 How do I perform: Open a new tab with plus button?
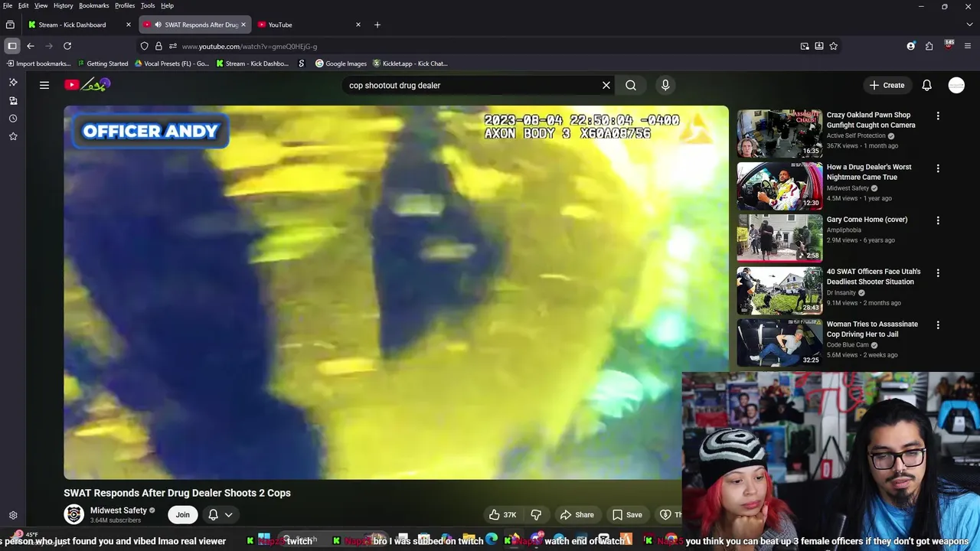377,24
